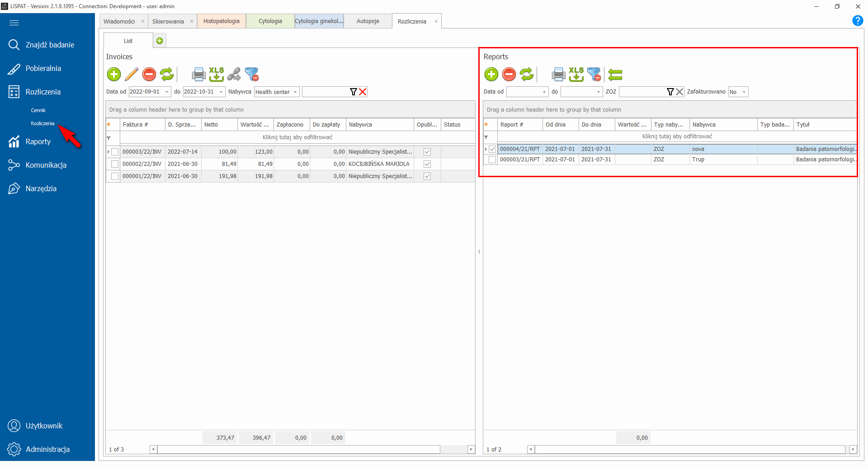Open the help question mark icon
Viewport: 868px width, 470px height.
pos(857,21)
